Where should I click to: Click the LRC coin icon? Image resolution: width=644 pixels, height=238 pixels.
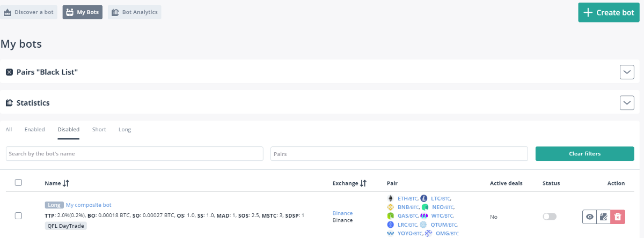tap(391, 224)
